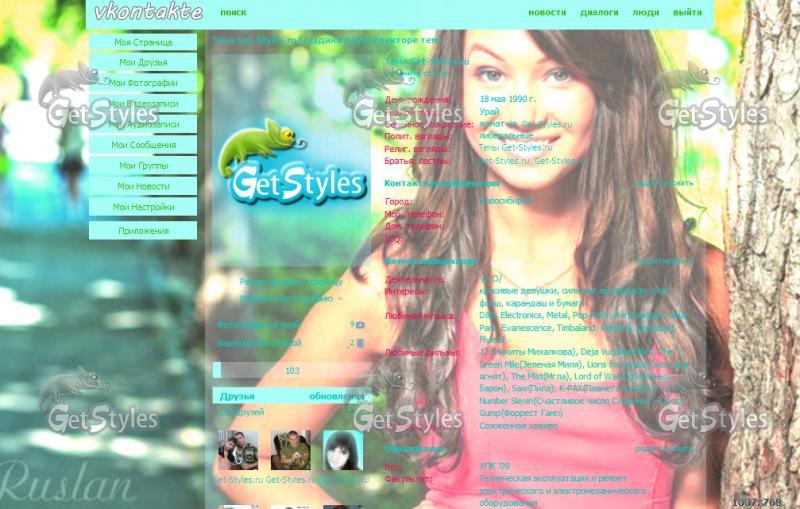This screenshot has width=800, height=509.
Task: Open Мои Сообщения in the sidebar
Action: [x=143, y=145]
